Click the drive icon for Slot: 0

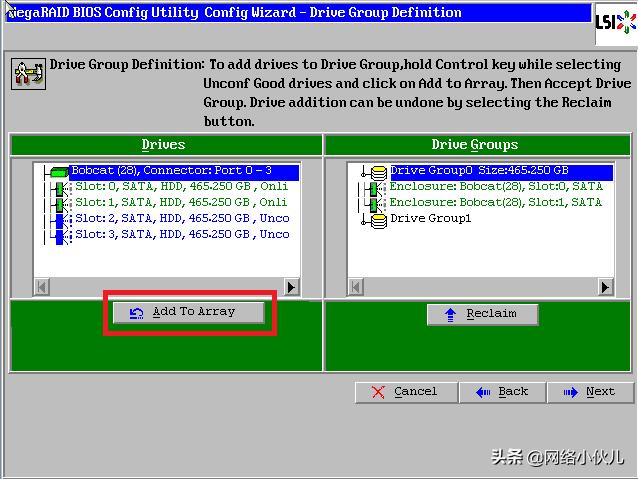click(62, 189)
